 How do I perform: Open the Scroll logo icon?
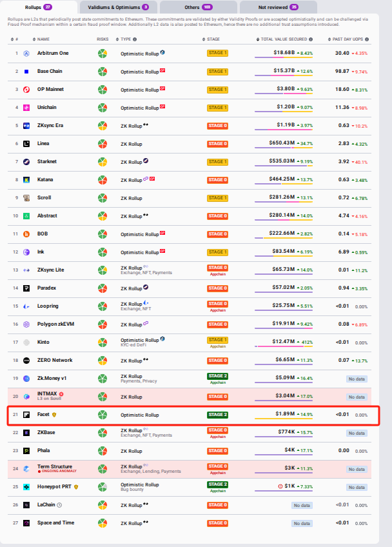(26, 198)
